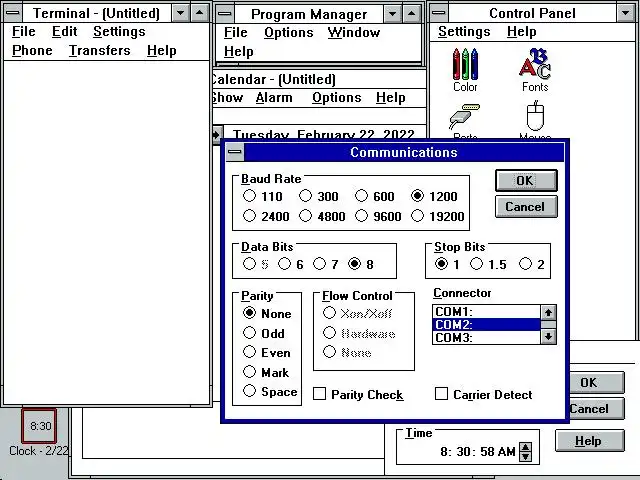
Task: Click the seconds value in Time field
Action: (487, 452)
